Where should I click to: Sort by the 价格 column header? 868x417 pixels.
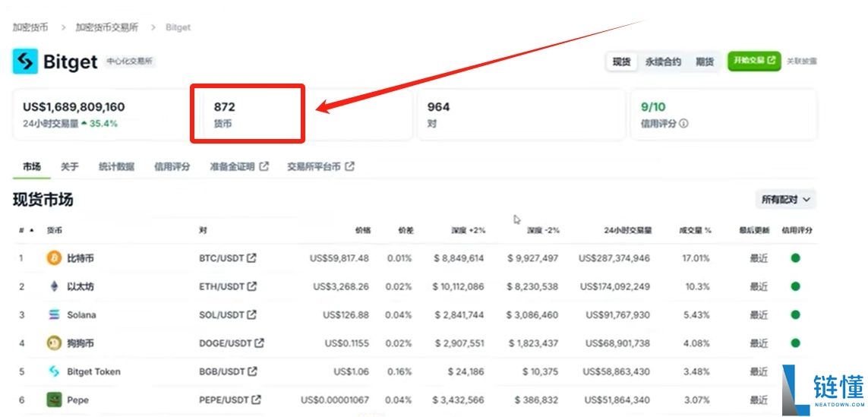tap(363, 230)
